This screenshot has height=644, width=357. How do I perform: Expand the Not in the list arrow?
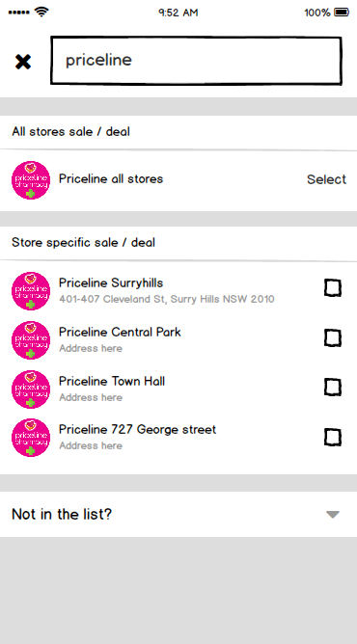tap(332, 514)
